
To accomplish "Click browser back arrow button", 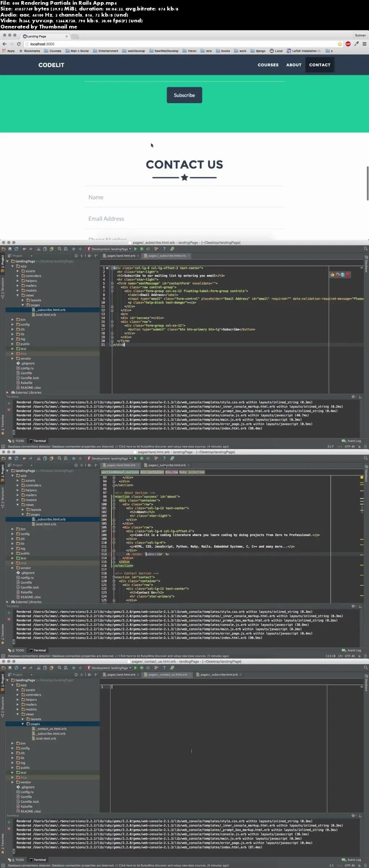I will pos(4,44).
